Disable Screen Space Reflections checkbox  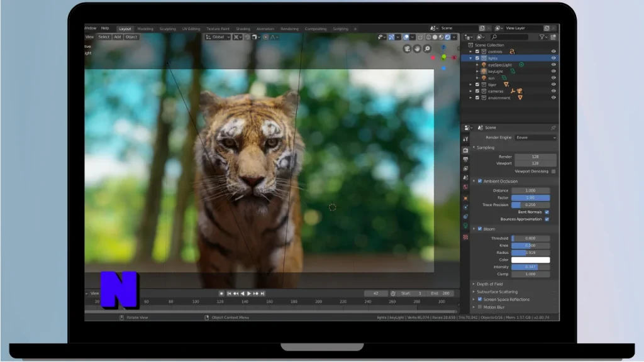tap(480, 299)
